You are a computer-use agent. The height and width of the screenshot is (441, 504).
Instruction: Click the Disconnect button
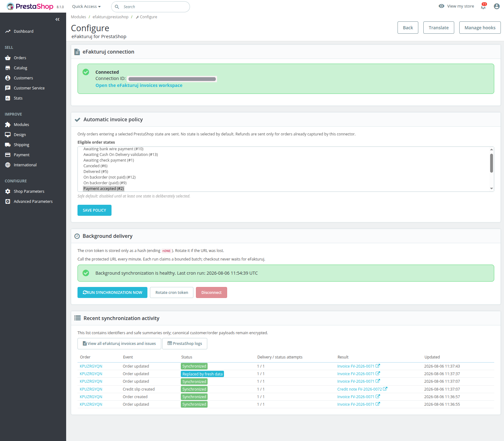tap(211, 292)
